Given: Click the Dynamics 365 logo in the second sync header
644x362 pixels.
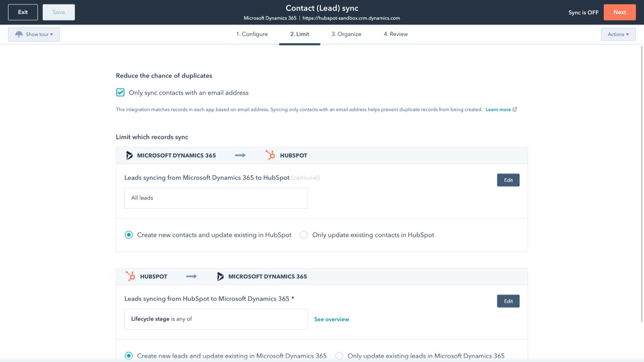Looking at the screenshot, I should point(221,276).
